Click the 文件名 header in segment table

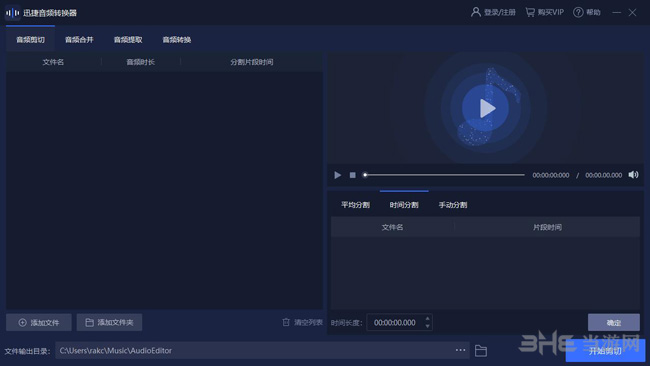pos(392,227)
